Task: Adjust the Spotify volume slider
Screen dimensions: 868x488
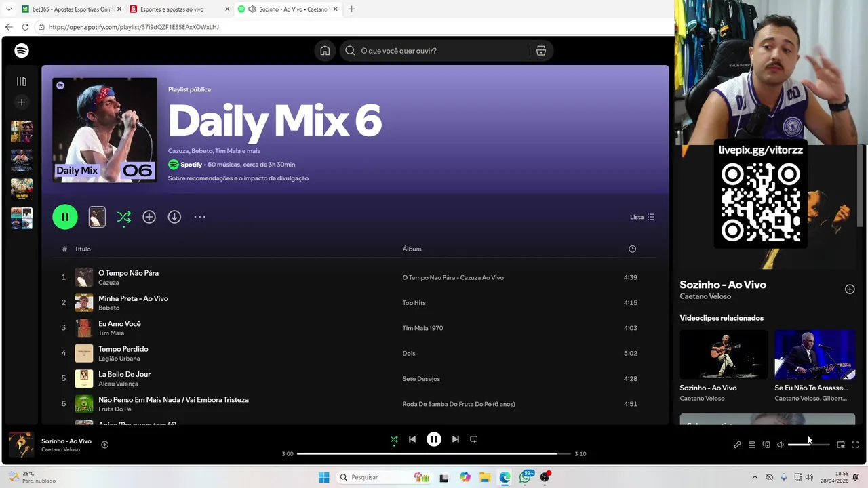Action: tap(808, 445)
